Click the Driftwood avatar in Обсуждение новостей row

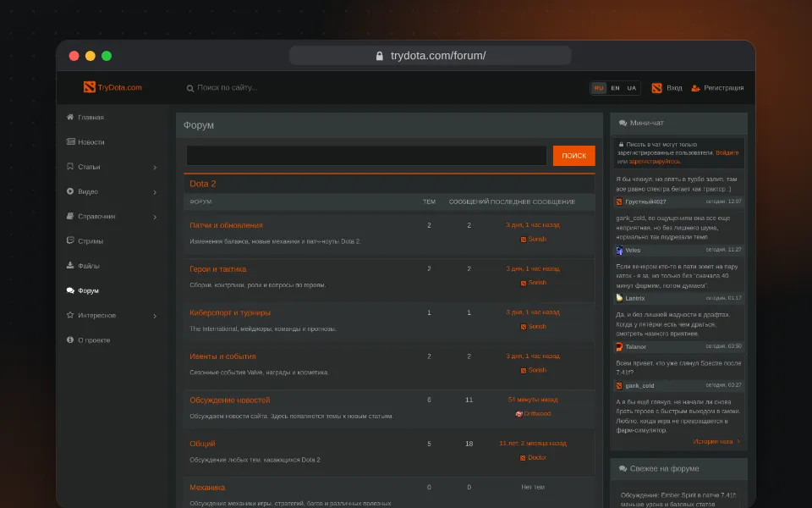(x=518, y=414)
